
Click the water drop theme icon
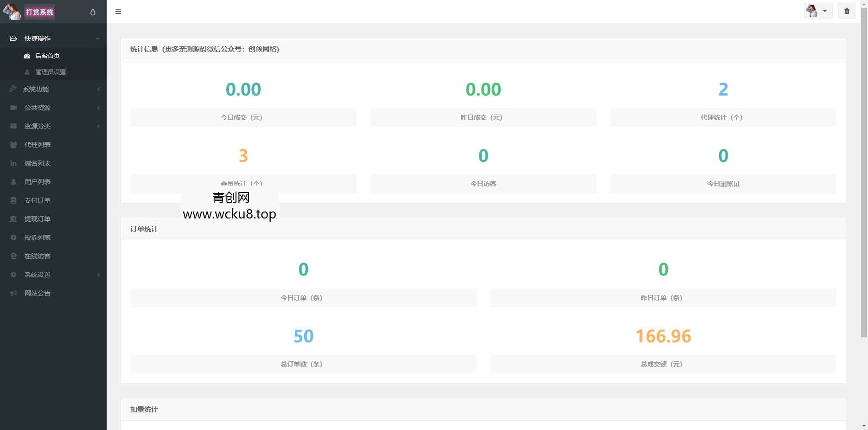click(x=93, y=12)
